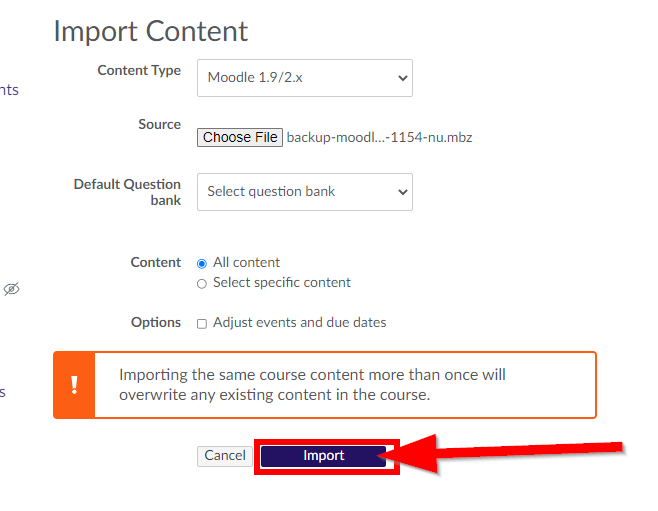The width and height of the screenshot is (658, 511).
Task: Click the Import Content heading
Action: click(151, 31)
